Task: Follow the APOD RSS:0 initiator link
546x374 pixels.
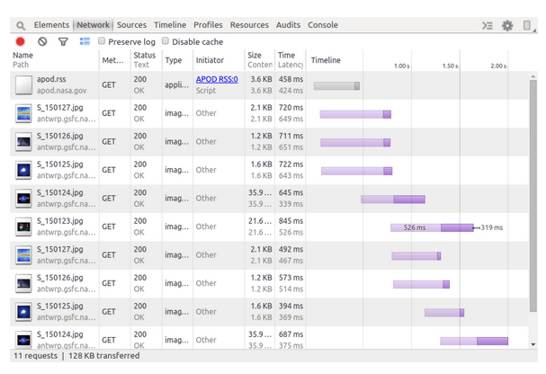Action: tap(217, 79)
